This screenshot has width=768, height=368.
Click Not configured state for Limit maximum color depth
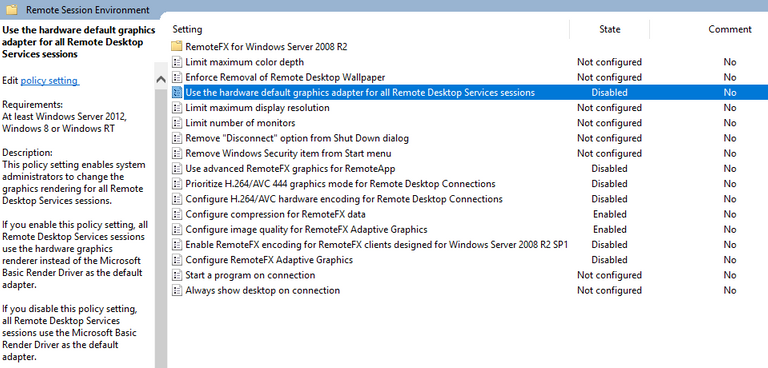tap(609, 62)
